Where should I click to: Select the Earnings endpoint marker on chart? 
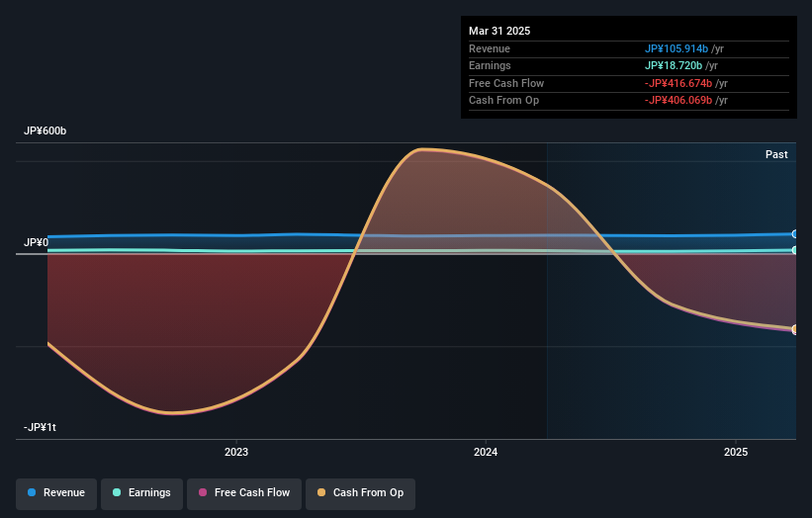pyautogui.click(x=795, y=250)
